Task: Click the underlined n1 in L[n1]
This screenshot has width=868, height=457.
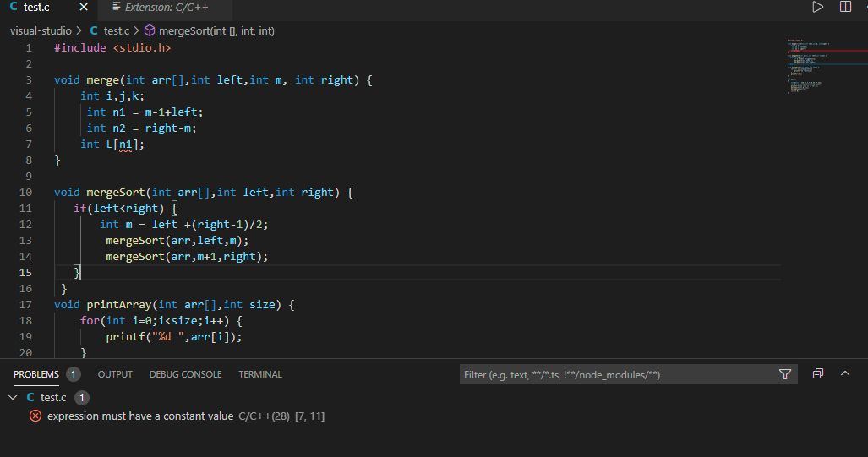Action: [x=126, y=144]
